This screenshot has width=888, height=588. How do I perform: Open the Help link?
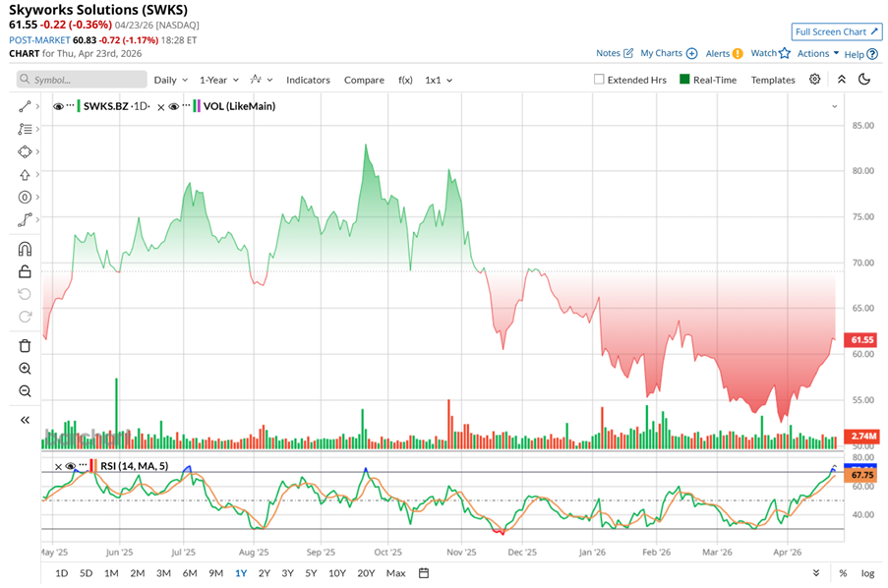(860, 54)
